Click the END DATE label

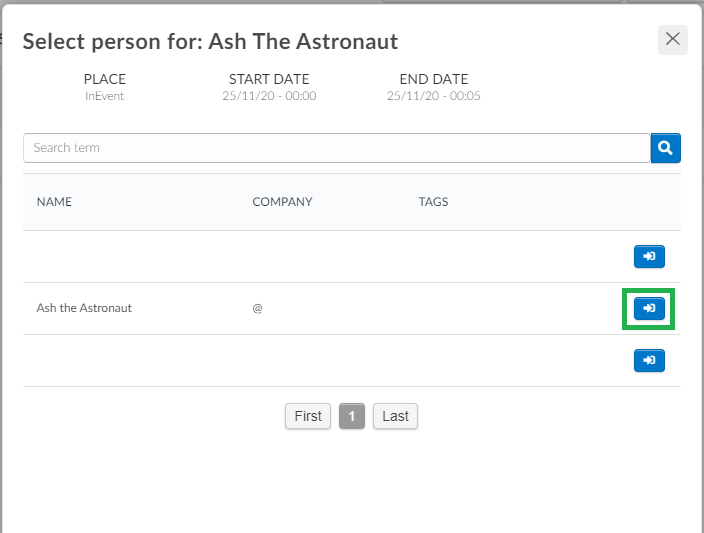(x=434, y=79)
